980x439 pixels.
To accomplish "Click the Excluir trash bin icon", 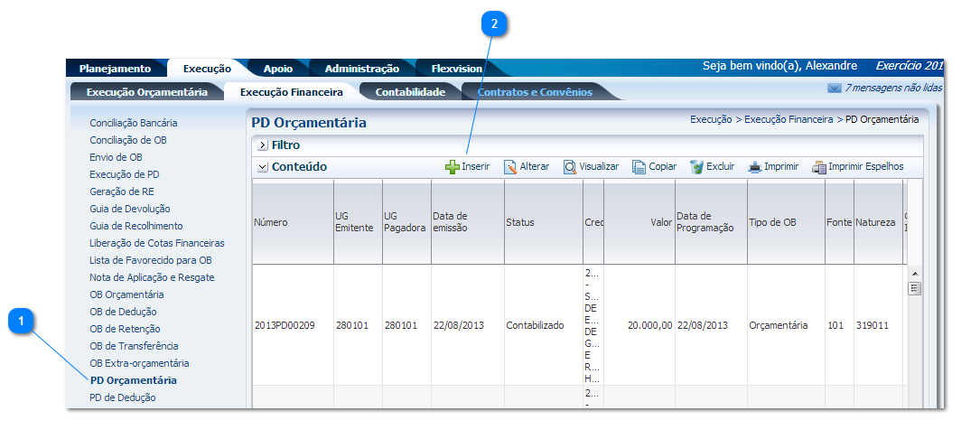I will click(x=696, y=167).
